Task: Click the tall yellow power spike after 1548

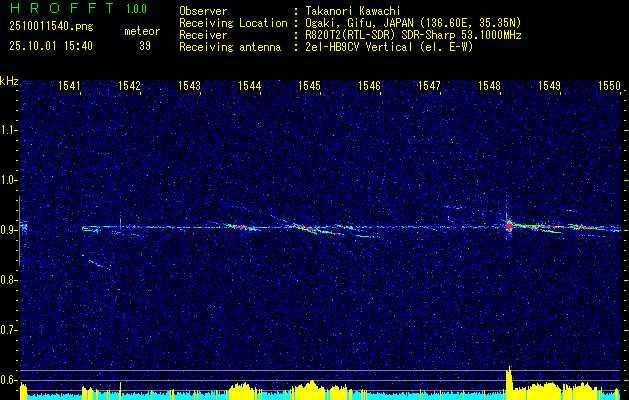Action: 509,383
